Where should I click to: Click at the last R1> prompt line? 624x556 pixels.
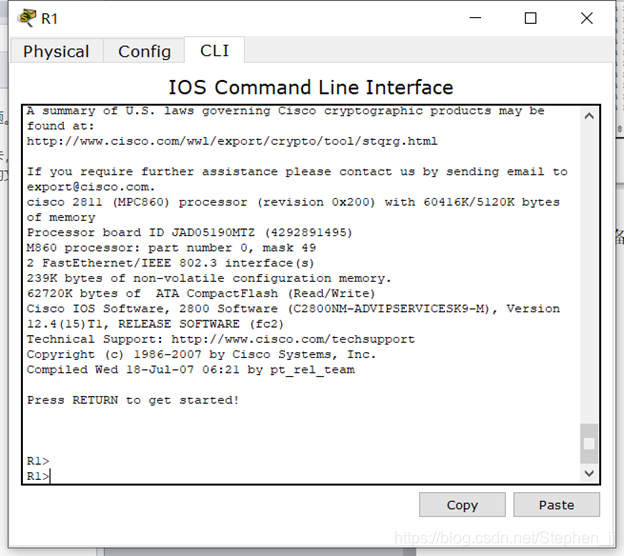pos(38,476)
